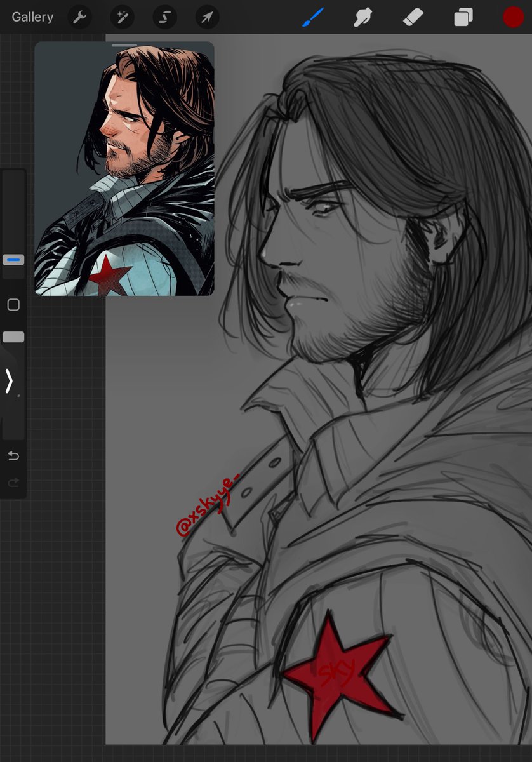Tap the redo arrow below undo
This screenshot has height=762, width=532.
click(13, 483)
